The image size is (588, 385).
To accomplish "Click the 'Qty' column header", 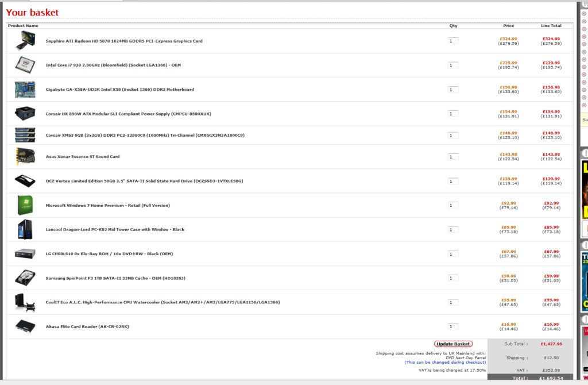I will pos(454,25).
